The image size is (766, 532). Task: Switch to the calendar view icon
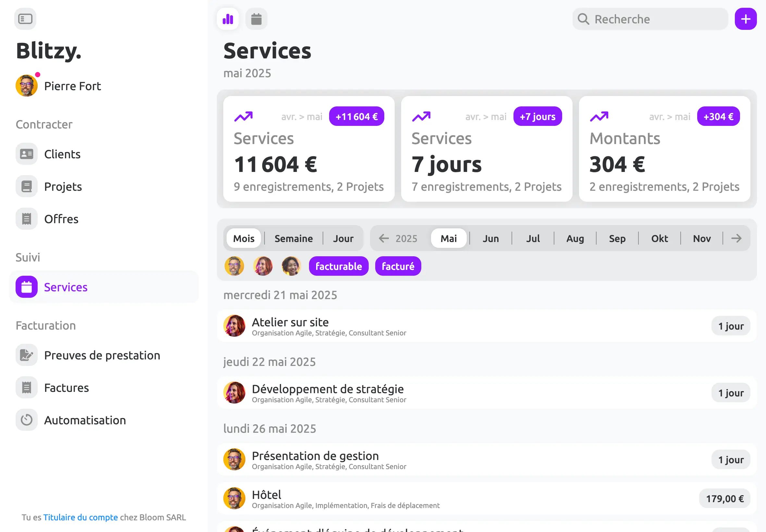[256, 19]
